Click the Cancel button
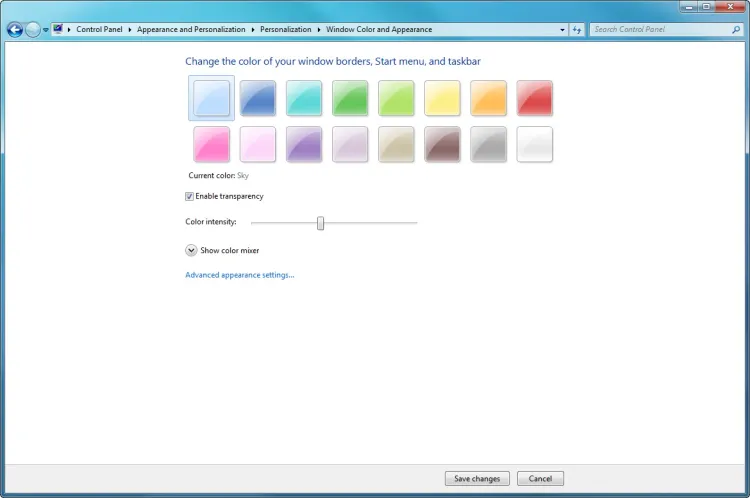The image size is (750, 498). [540, 479]
